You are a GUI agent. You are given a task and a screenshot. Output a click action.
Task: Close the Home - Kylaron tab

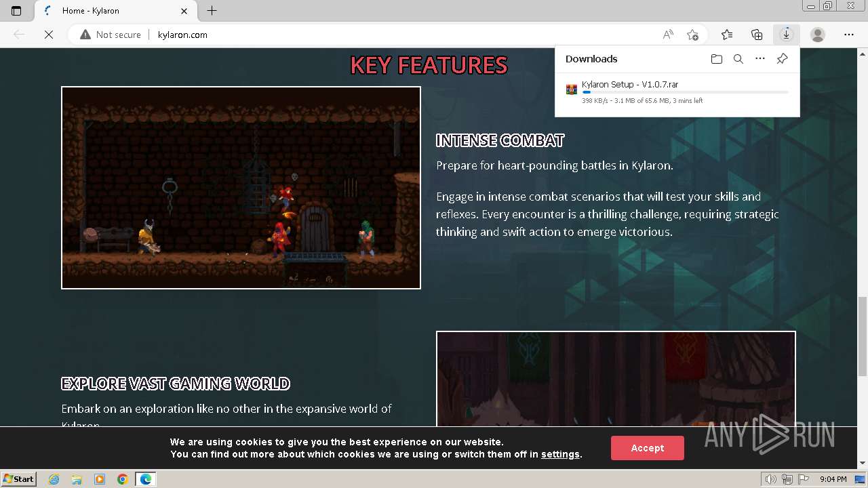point(184,11)
